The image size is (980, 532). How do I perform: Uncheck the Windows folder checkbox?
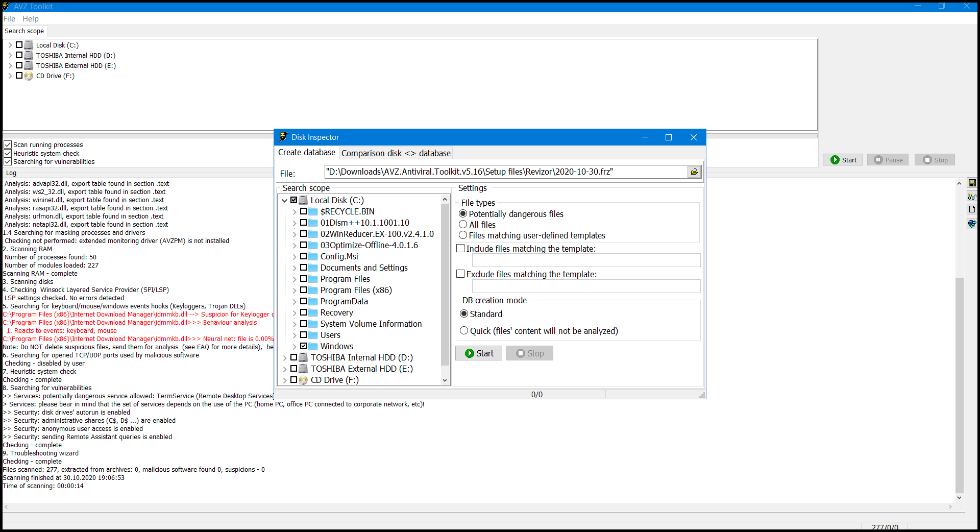click(x=303, y=346)
